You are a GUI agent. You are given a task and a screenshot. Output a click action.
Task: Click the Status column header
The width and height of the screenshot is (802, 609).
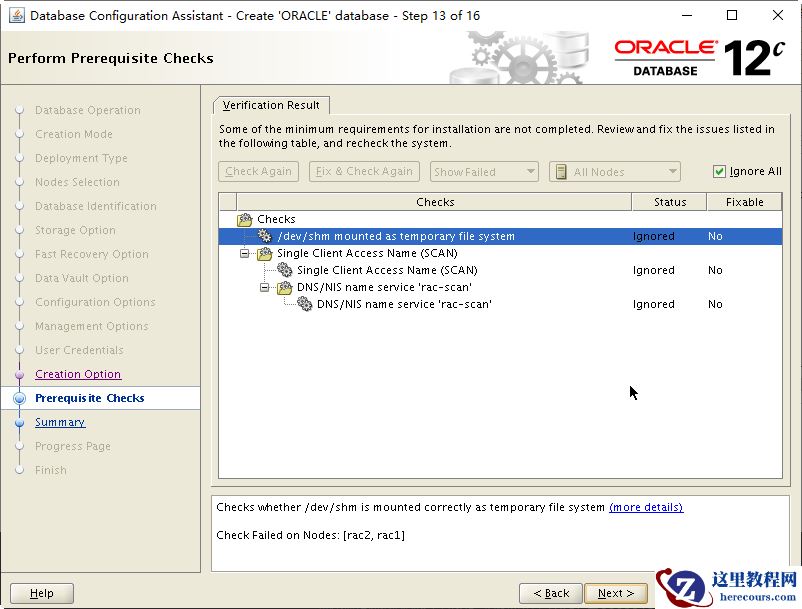click(670, 202)
